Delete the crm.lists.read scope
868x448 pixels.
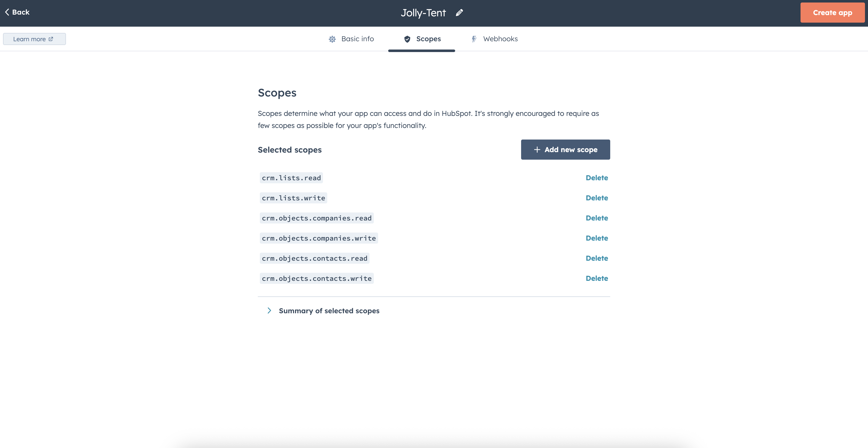(x=596, y=178)
